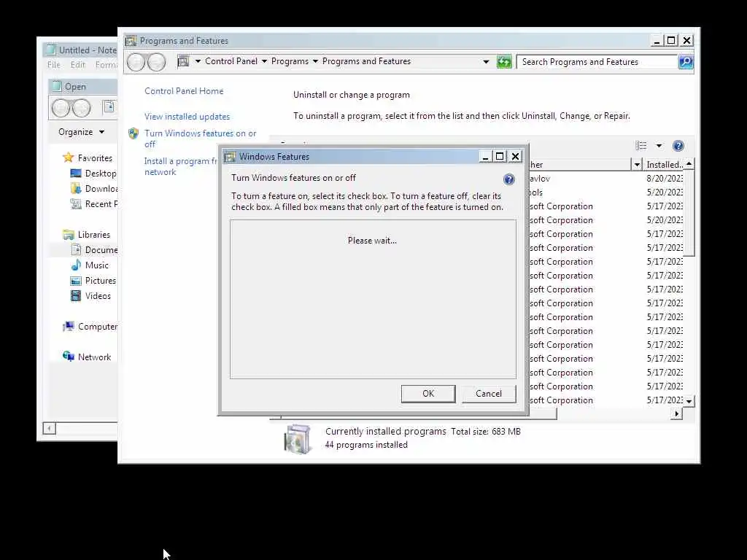Click Edit menu in Notepad
Viewport: 747px width, 560px height.
tap(77, 65)
